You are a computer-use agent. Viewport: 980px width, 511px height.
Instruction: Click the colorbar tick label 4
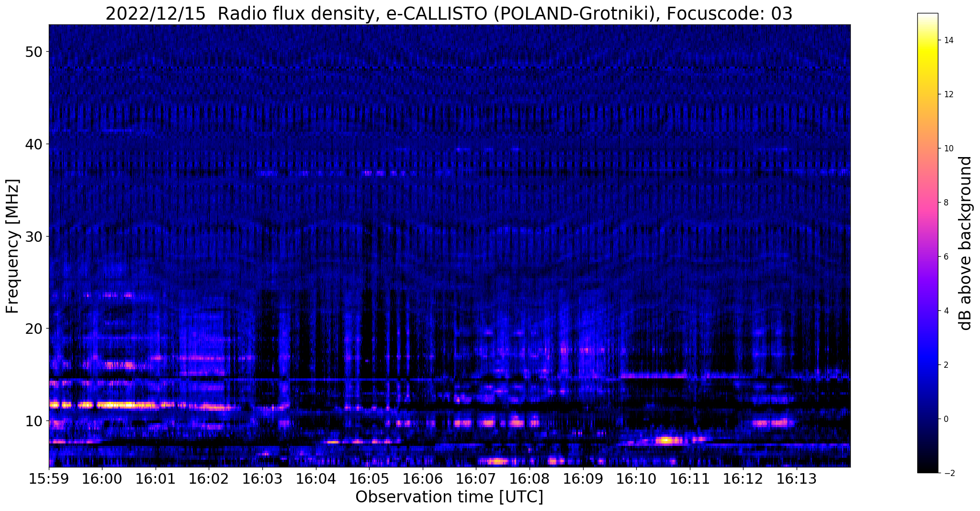[946, 311]
